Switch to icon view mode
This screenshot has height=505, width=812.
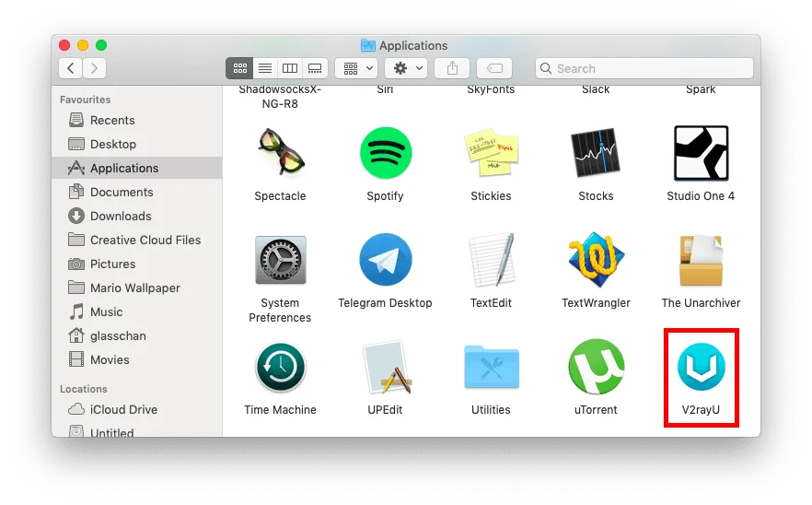point(239,68)
